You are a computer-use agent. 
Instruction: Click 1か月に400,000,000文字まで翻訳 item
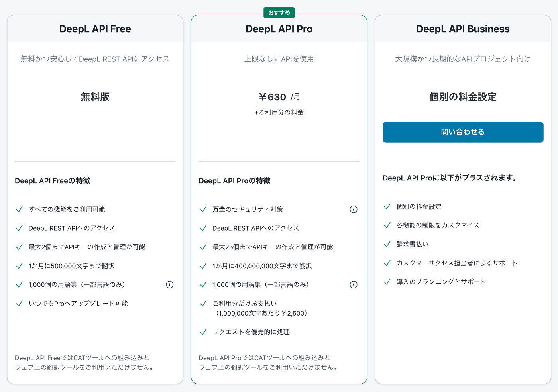(x=262, y=266)
